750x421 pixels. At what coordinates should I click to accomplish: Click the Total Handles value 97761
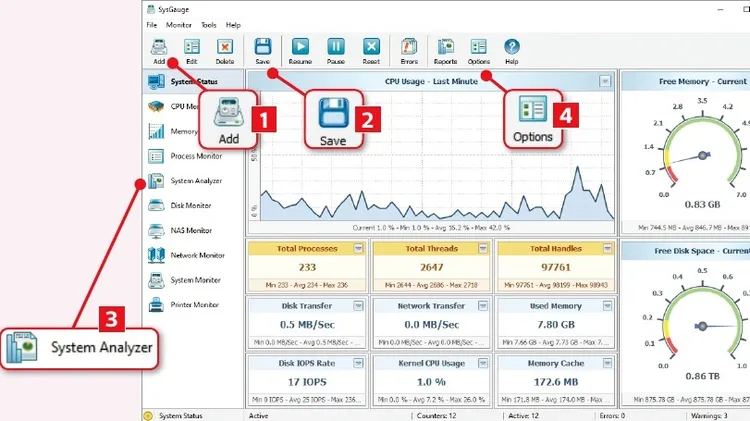556,267
